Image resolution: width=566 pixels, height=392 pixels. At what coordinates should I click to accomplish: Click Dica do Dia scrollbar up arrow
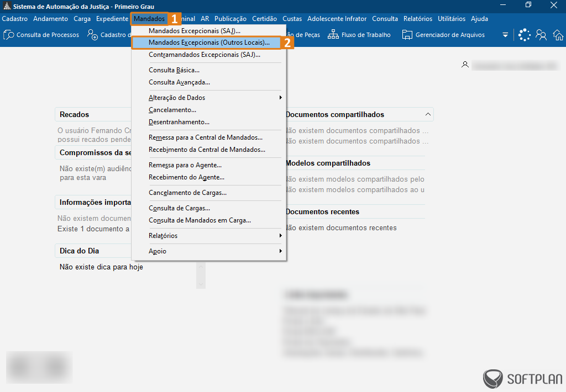click(201, 267)
